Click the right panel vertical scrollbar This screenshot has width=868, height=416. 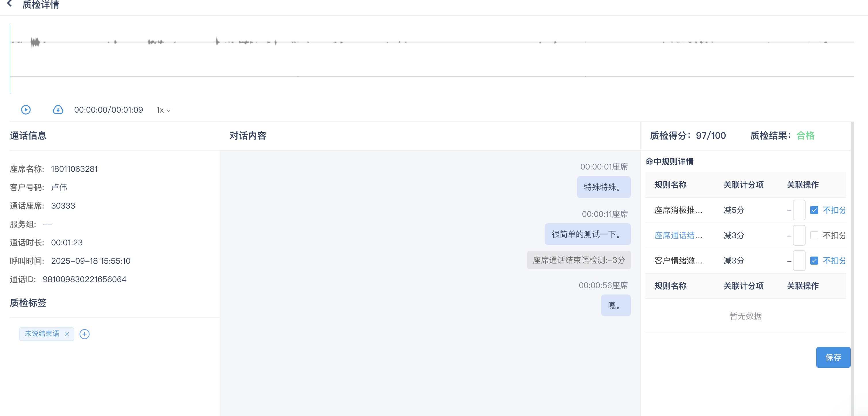tap(852, 269)
